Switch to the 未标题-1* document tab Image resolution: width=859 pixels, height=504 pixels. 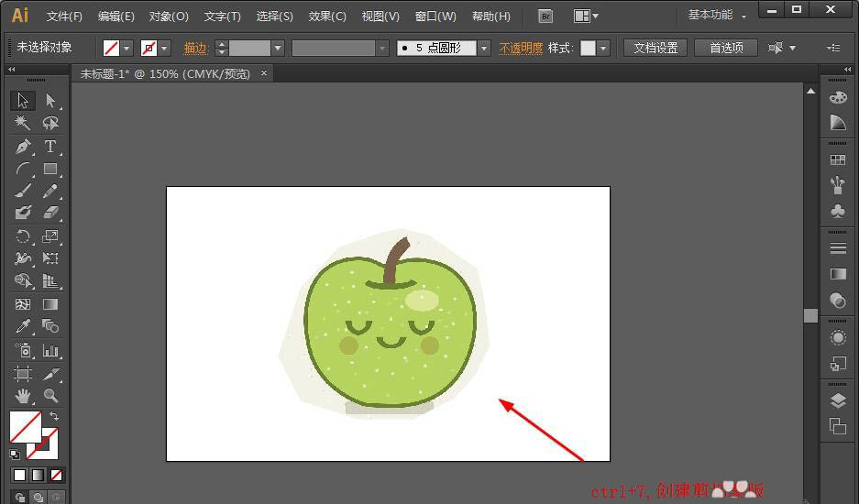[165, 73]
